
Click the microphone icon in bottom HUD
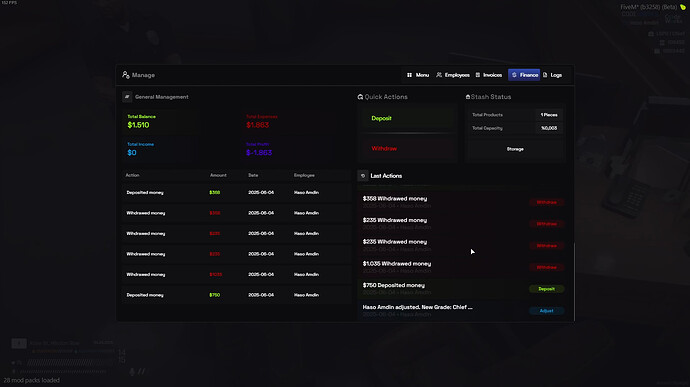point(132,372)
